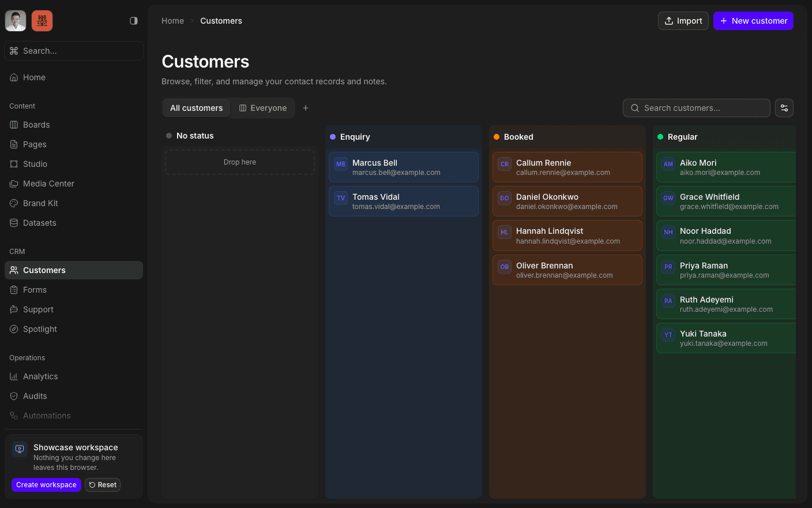Open the Marcus Bell customer card

[404, 167]
